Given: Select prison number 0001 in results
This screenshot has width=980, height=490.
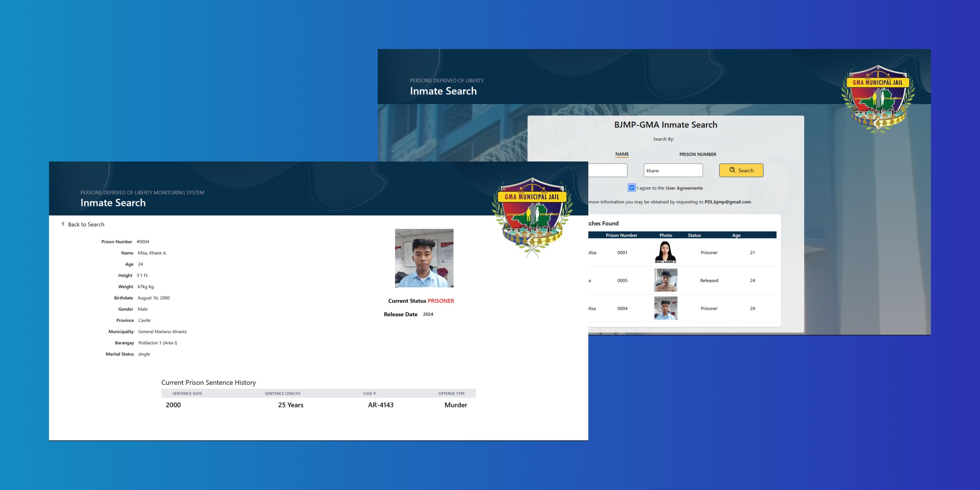Looking at the screenshot, I should tap(622, 253).
